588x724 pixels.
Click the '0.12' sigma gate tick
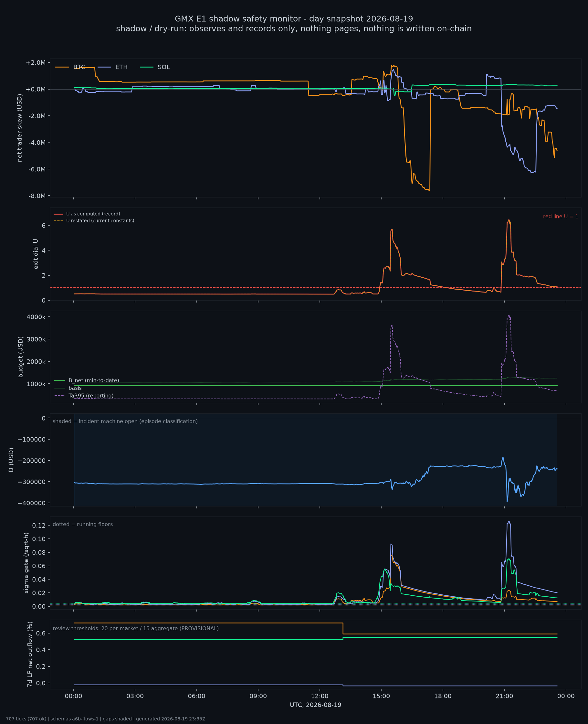click(39, 526)
